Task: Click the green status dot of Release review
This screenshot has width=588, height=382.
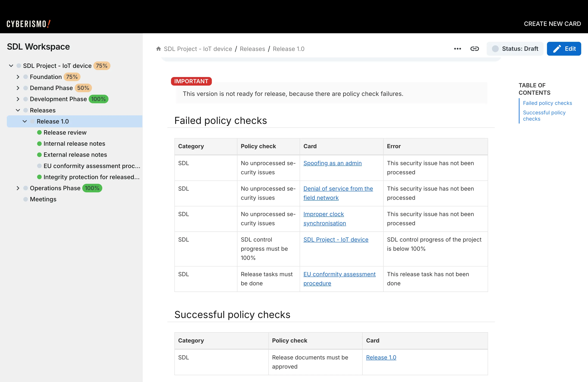Action: coord(39,132)
